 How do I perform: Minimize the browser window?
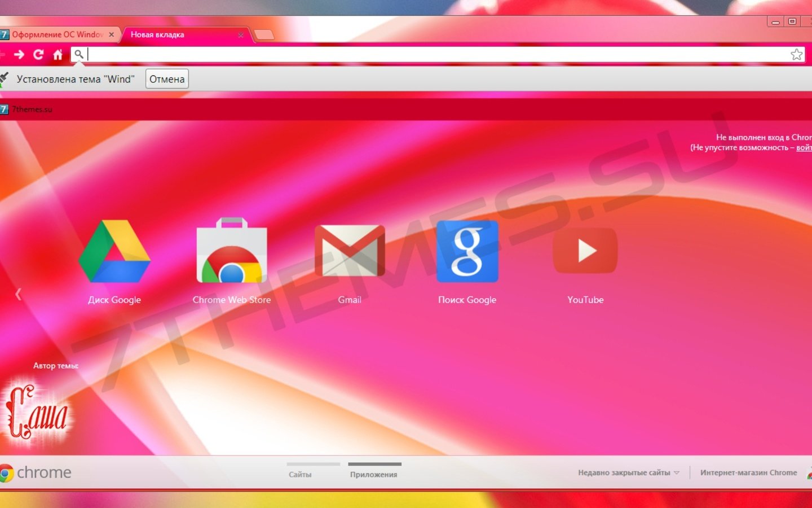click(776, 21)
